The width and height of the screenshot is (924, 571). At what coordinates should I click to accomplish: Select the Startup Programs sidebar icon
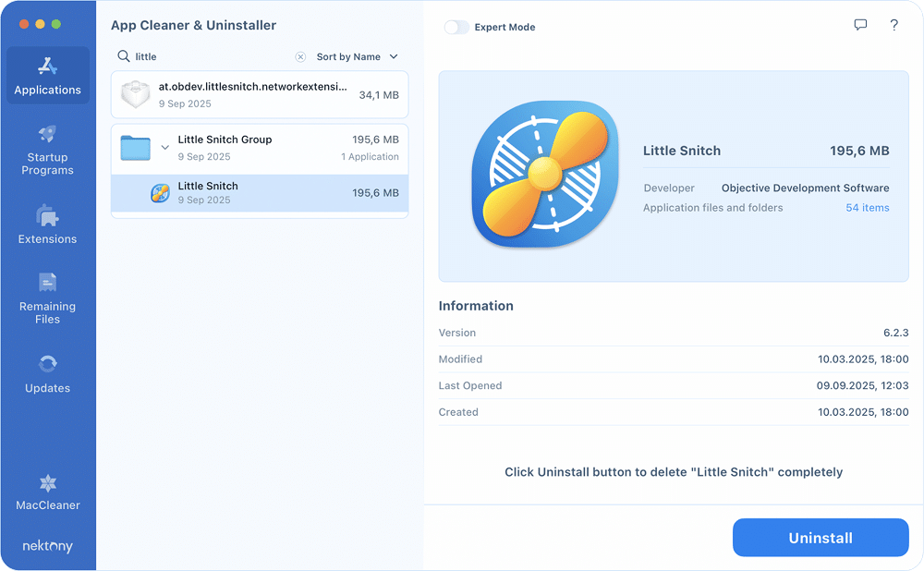pos(47,150)
